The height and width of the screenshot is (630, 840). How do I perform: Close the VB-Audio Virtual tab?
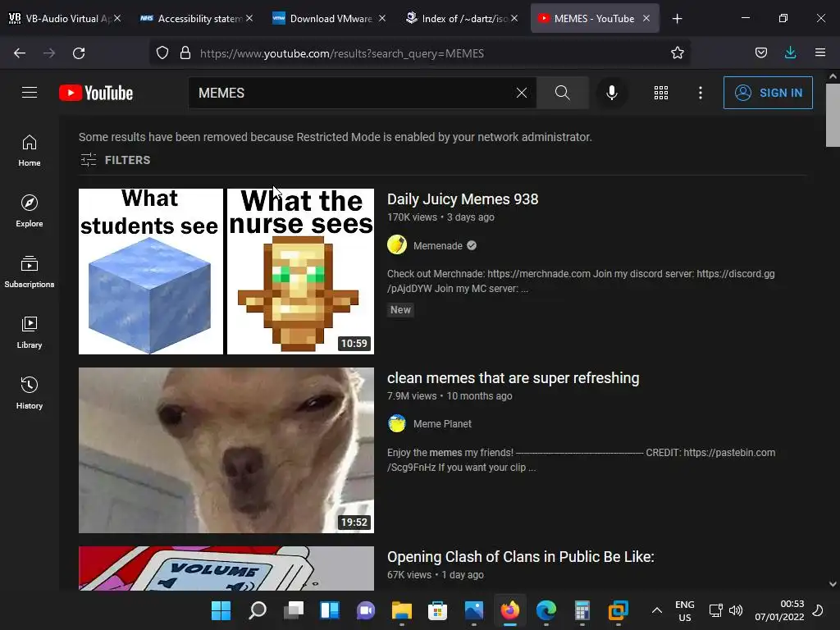point(117,18)
